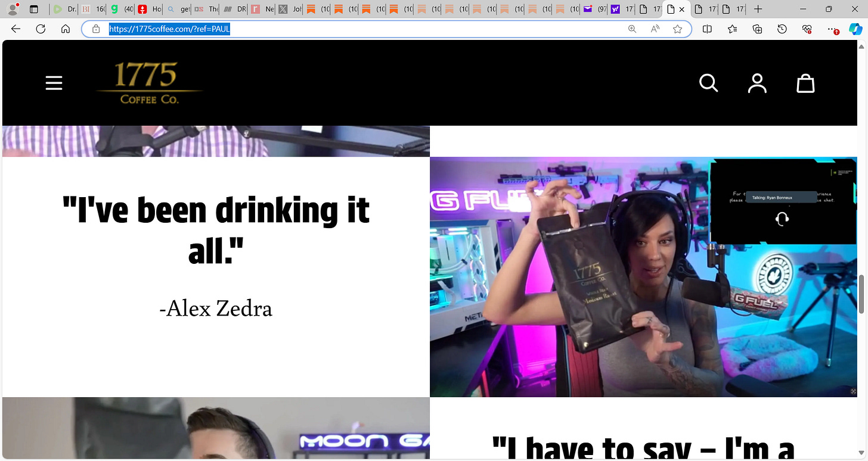Click the Moon Gaming man video thumbnail
This screenshot has height=461, width=868.
click(x=216, y=428)
